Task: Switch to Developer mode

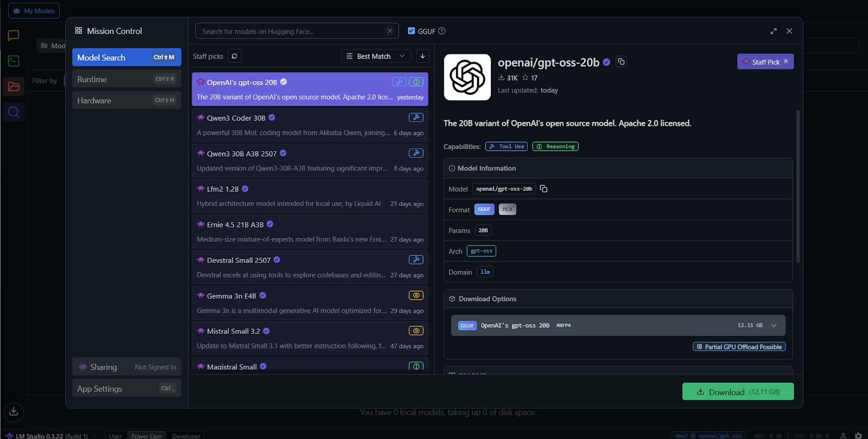Action: (x=186, y=436)
